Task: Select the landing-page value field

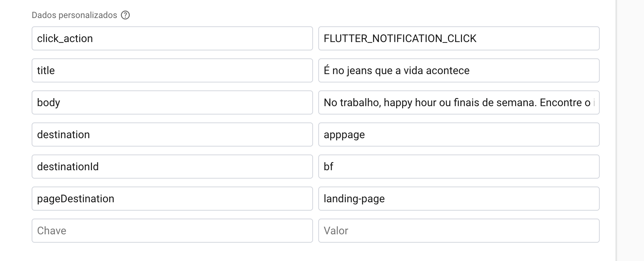Action: tap(459, 199)
